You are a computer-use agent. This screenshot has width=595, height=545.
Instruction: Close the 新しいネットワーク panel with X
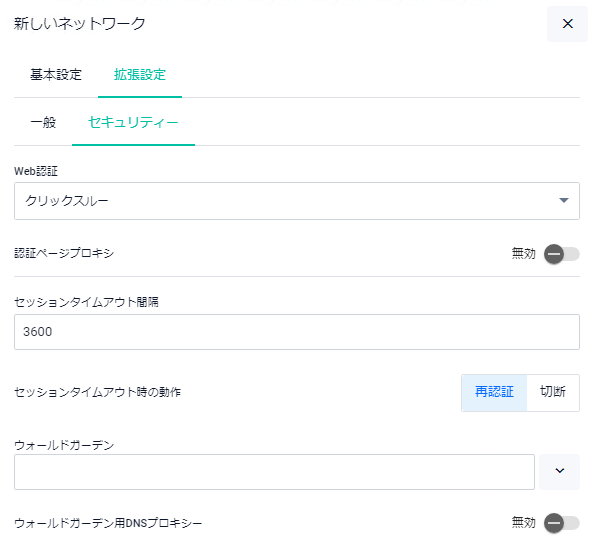(x=567, y=24)
